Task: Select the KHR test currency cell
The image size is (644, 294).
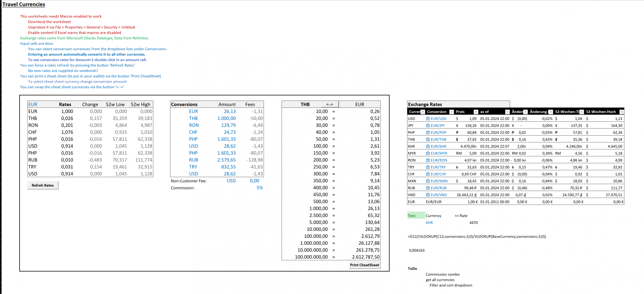Action: click(429, 223)
